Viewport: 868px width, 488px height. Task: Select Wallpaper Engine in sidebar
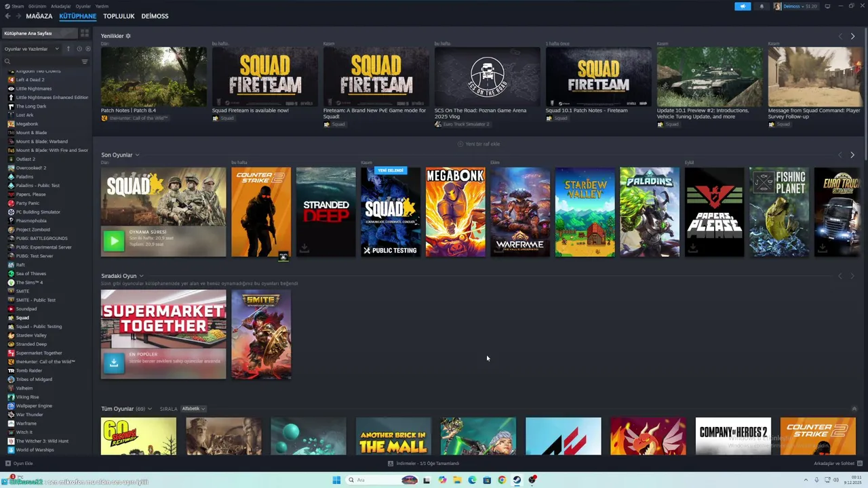(34, 406)
